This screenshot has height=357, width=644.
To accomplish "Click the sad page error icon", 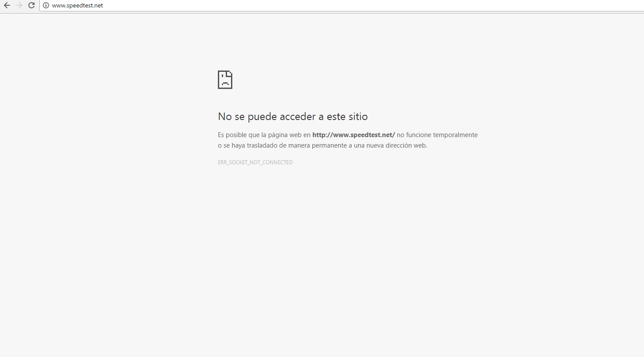I will click(225, 80).
